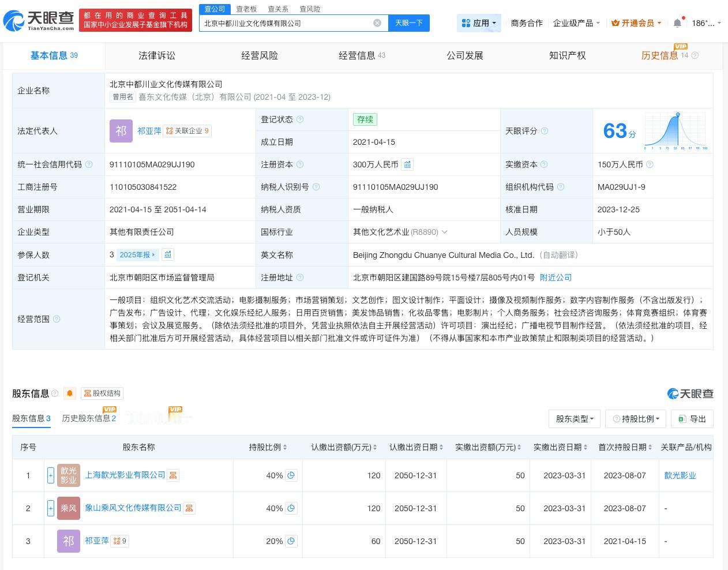Click the 乘风 shareholder logo
This screenshot has width=728, height=570.
(x=69, y=508)
